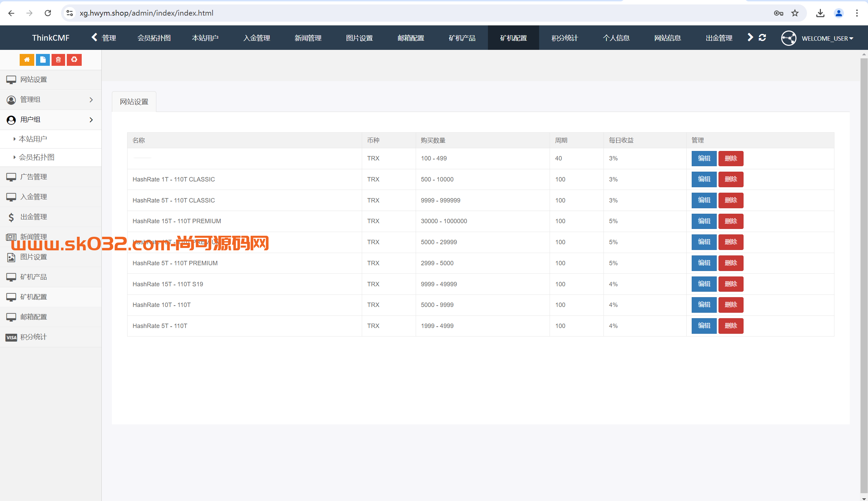Click the 会员拓扑图 tree item

click(37, 157)
